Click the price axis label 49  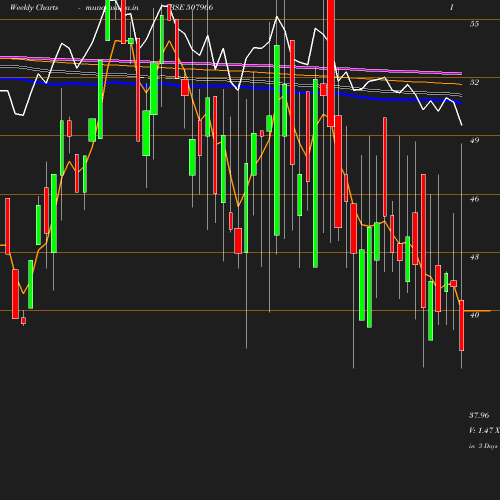pyautogui.click(x=474, y=140)
